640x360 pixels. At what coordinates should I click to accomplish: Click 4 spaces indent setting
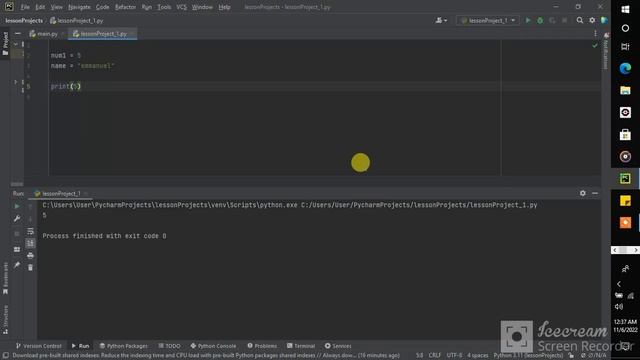478,356
